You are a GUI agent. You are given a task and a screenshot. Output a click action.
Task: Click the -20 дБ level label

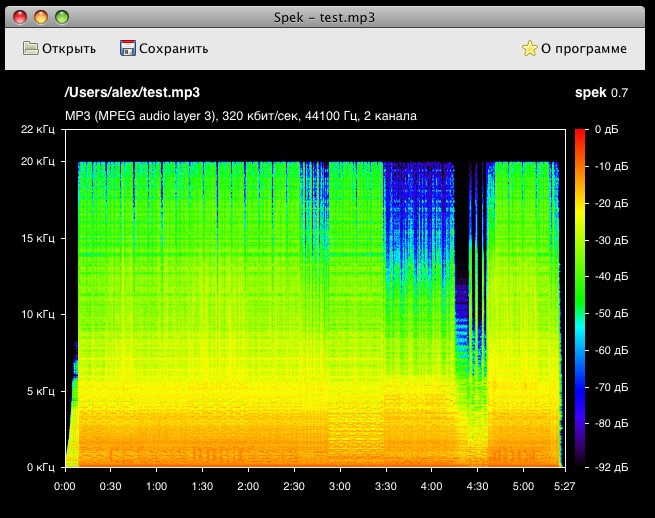612,203
